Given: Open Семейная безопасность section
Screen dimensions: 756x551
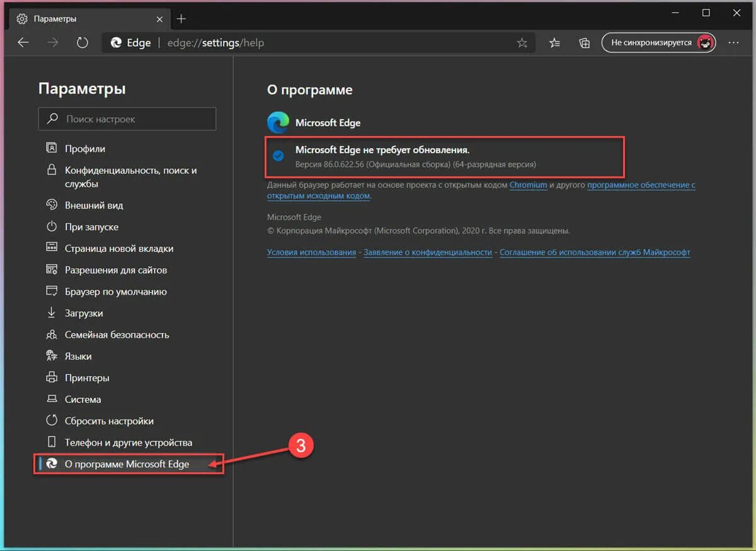Looking at the screenshot, I should click(117, 334).
